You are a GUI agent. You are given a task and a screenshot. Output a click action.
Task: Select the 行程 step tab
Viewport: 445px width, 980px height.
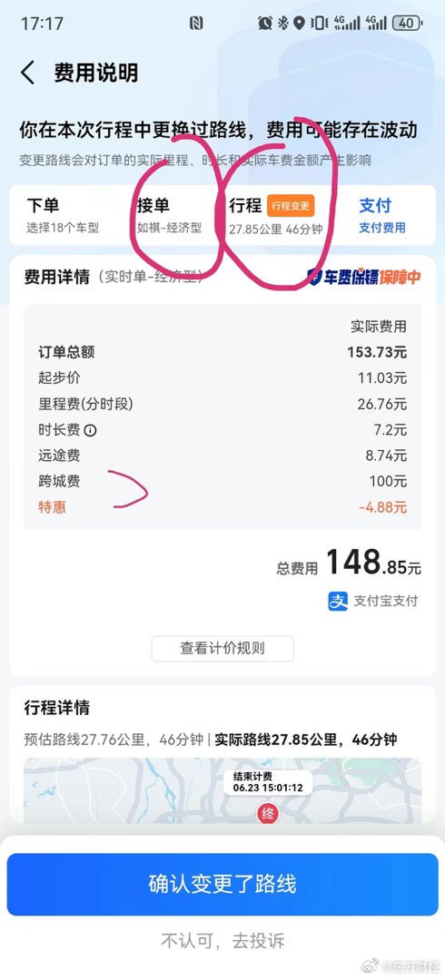click(x=275, y=215)
